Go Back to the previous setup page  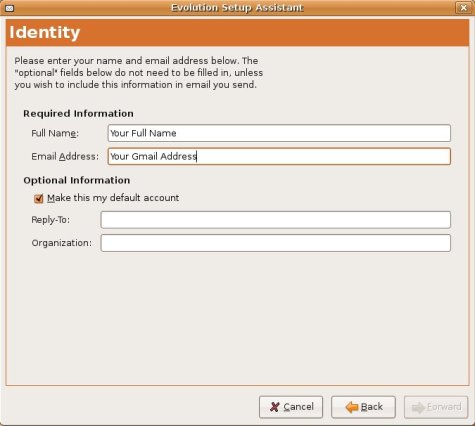click(x=363, y=407)
